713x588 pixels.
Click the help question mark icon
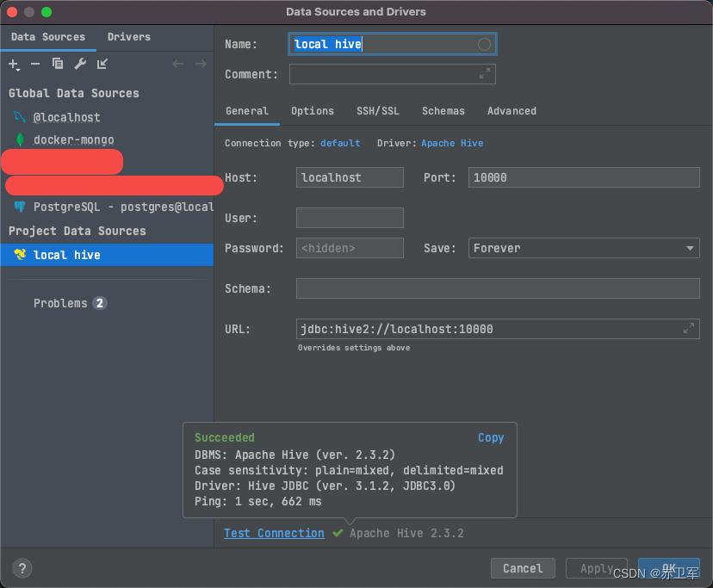click(x=21, y=568)
